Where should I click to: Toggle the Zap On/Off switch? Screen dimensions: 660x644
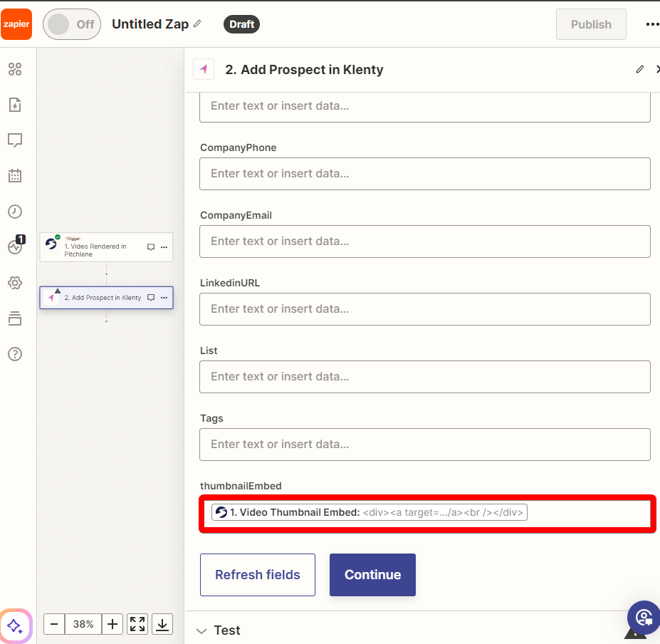(72, 24)
